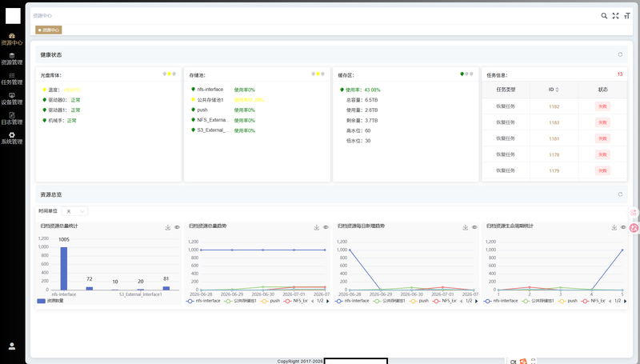Refresh the 资源总览 section

tap(620, 194)
